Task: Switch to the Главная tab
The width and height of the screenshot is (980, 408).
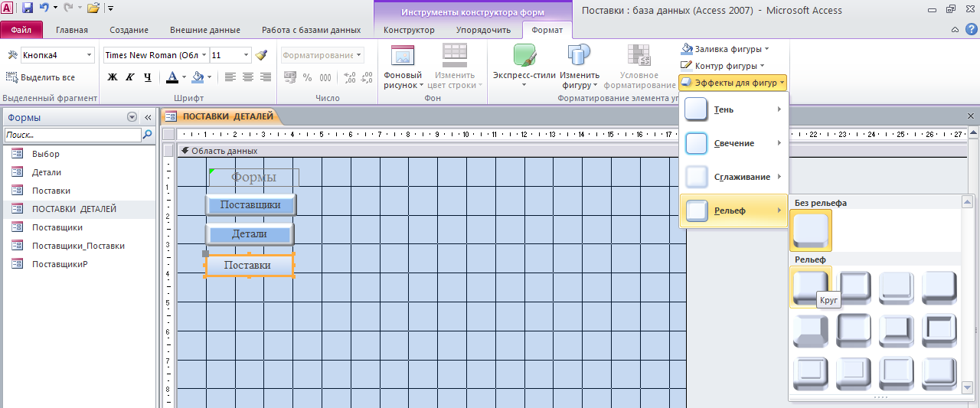Action: (72, 30)
